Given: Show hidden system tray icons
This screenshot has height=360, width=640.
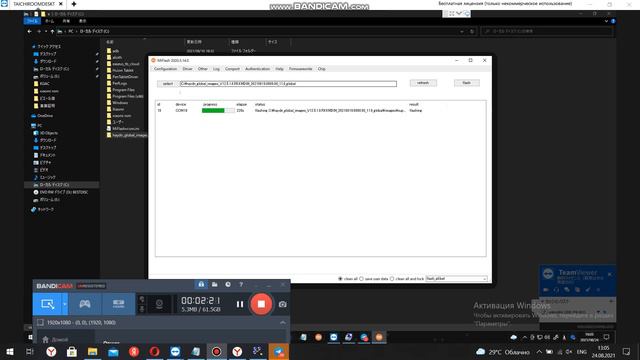Looking at the screenshot, I should (539, 352).
